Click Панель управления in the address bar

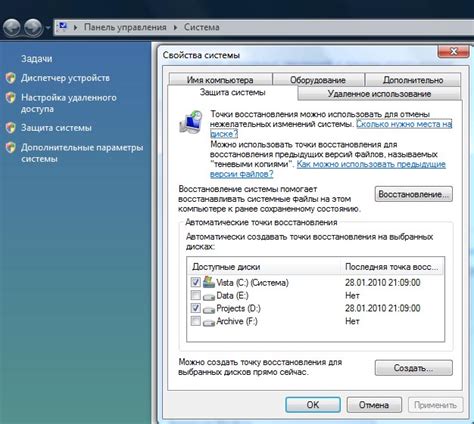point(125,27)
